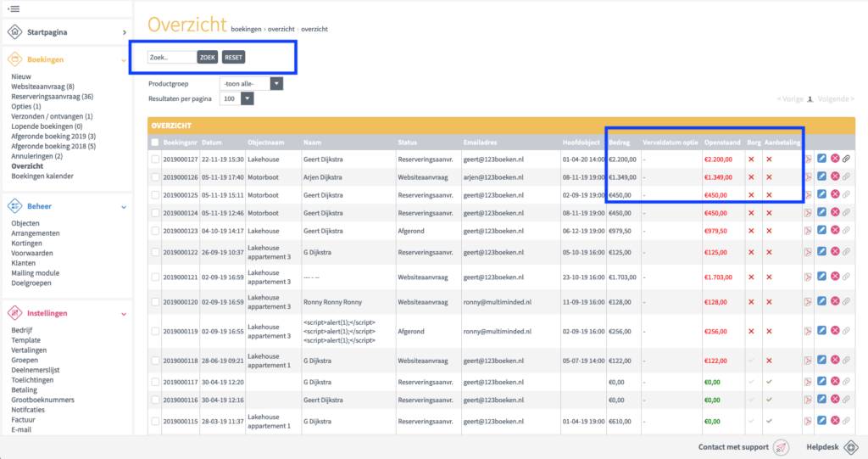Click the Beheer section icon
This screenshot has height=459, width=868.
15,206
